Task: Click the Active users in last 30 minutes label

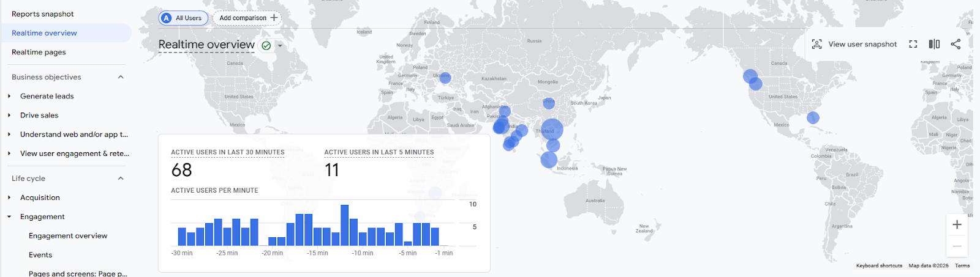Action: [228, 152]
